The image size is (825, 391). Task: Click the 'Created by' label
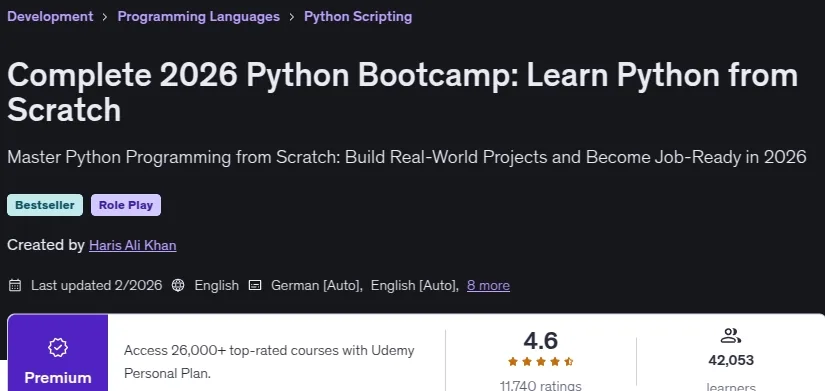click(46, 245)
